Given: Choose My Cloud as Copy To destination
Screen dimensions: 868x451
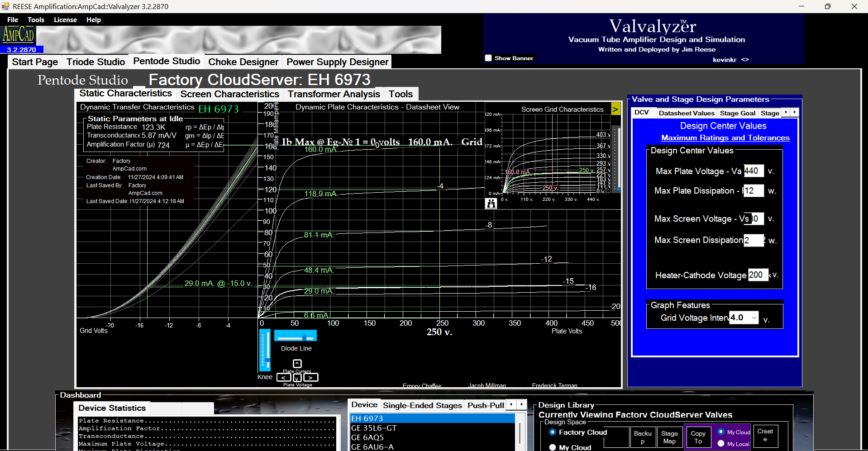Looking at the screenshot, I should [x=721, y=432].
